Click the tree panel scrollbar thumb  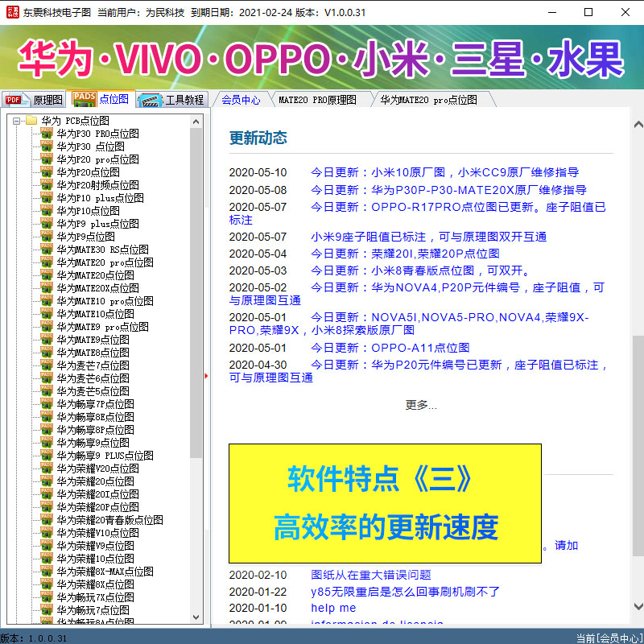click(196, 292)
